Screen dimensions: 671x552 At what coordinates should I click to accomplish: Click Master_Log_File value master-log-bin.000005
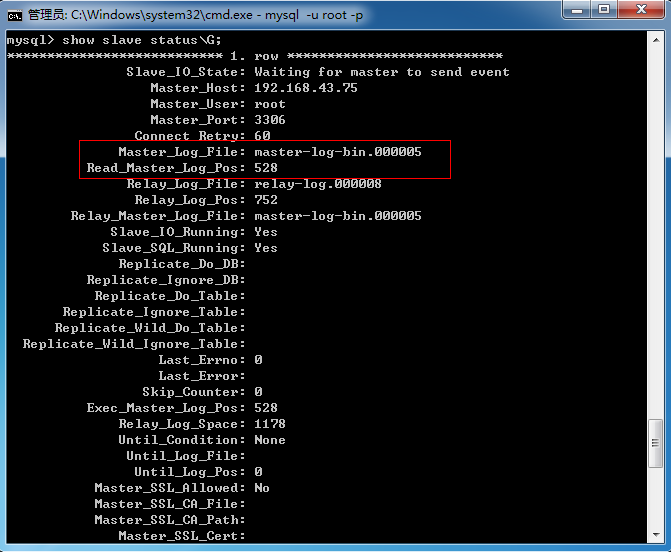[338, 152]
